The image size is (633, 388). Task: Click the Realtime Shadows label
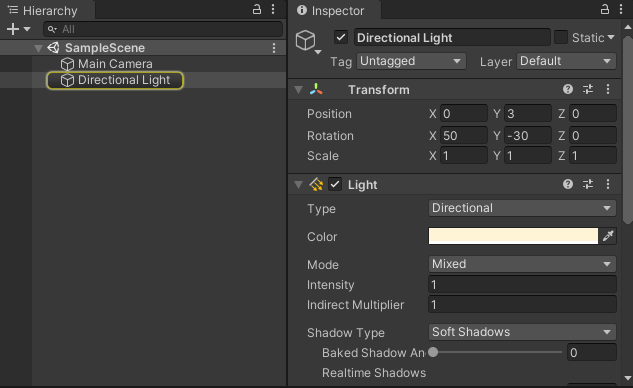[x=374, y=373]
